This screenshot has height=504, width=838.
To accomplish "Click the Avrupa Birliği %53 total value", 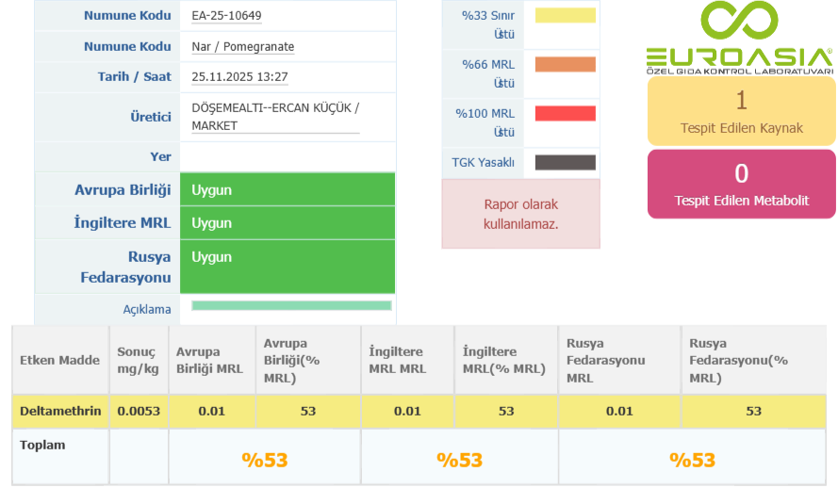I will click(x=264, y=460).
